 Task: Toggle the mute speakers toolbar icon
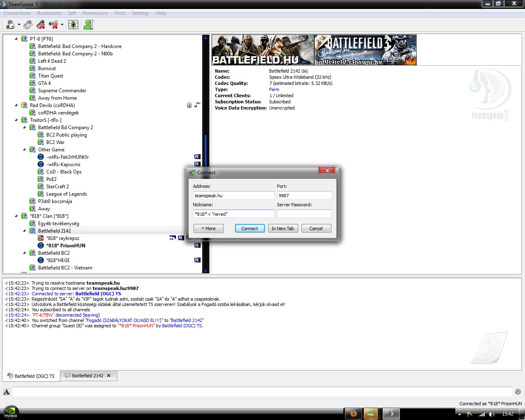point(53,25)
